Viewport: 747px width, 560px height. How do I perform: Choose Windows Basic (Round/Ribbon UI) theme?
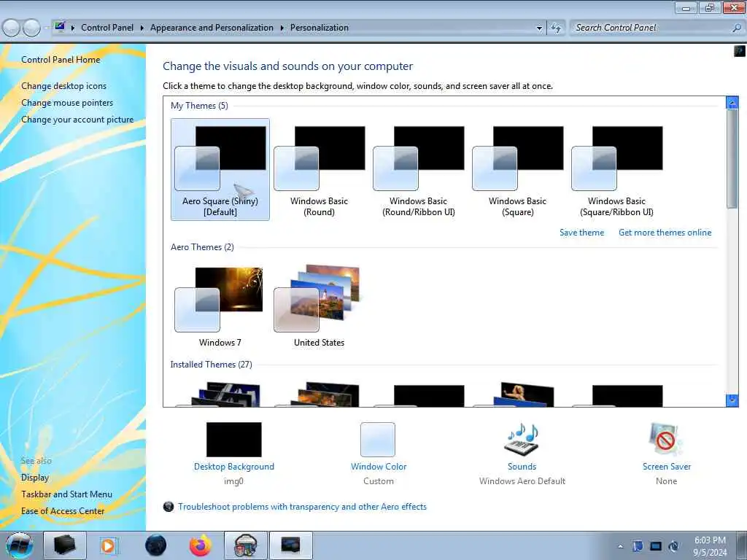click(418, 169)
